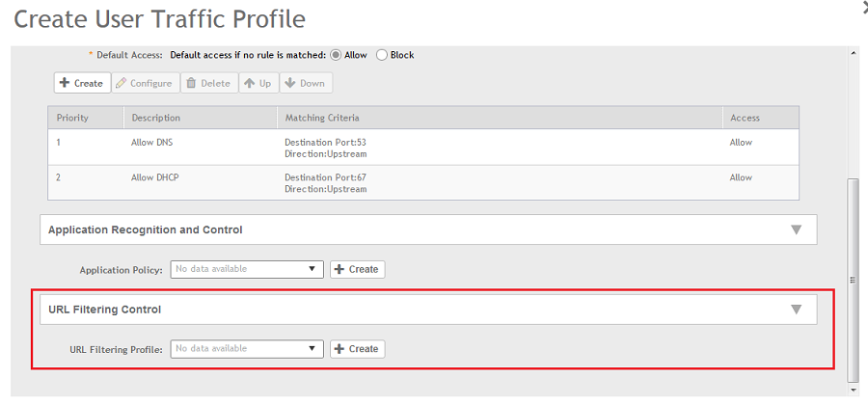Close the Create User Traffic Profile dialog

click(863, 7)
